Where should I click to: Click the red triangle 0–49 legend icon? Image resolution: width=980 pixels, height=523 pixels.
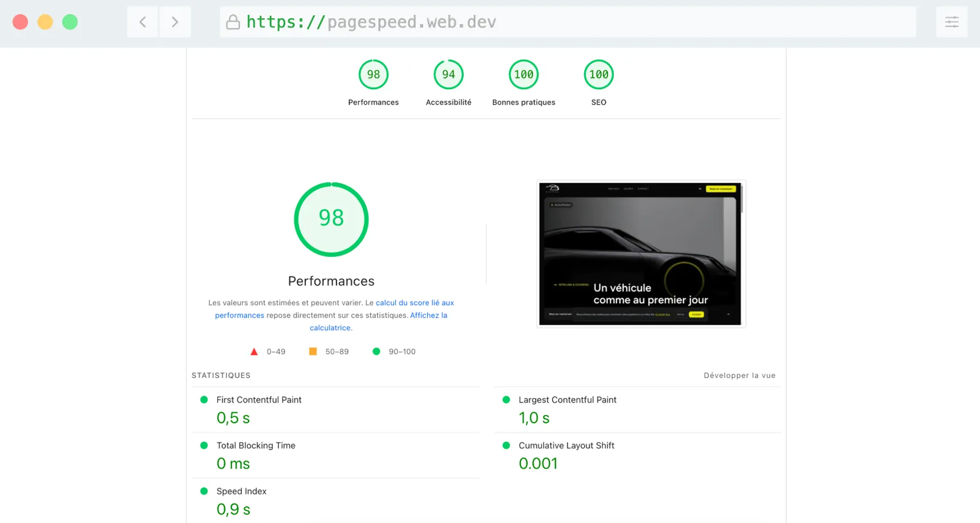(x=254, y=351)
